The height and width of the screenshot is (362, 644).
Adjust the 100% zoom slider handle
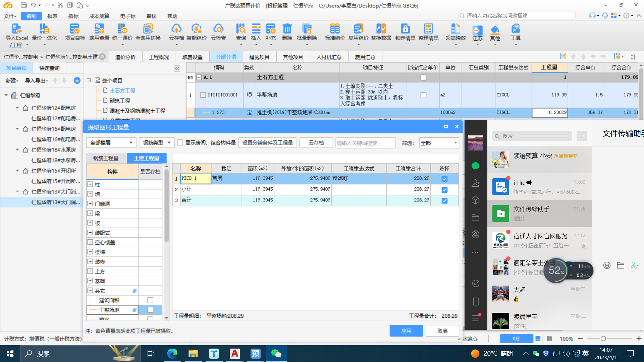603,339
